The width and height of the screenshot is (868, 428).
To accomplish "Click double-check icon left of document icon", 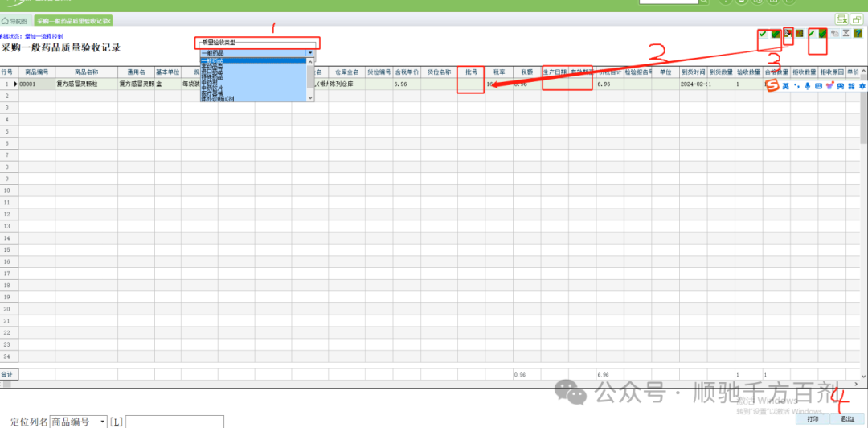I will [776, 35].
